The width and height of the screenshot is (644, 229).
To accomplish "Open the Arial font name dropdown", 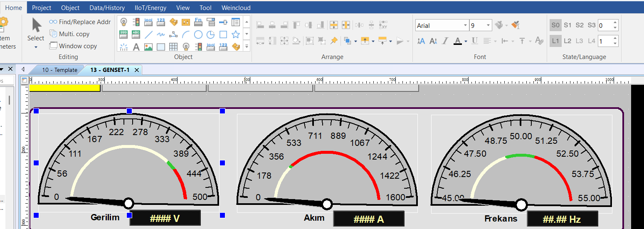I will (x=465, y=25).
